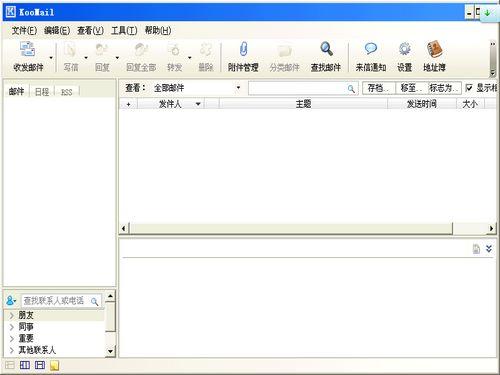The height and width of the screenshot is (375, 500).
Task: Click the magnifier in mail search box
Action: pyautogui.click(x=351, y=89)
